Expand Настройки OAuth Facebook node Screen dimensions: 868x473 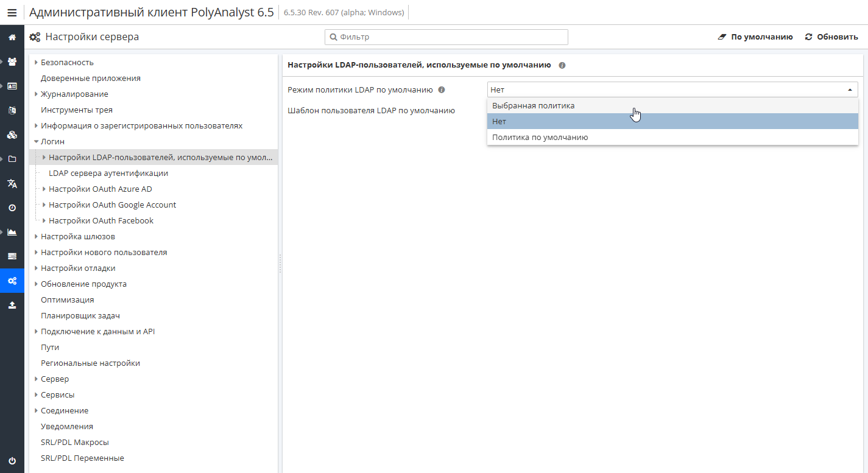(x=44, y=220)
